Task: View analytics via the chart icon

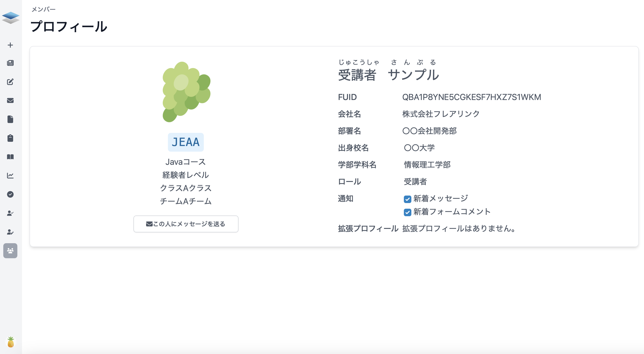Action: pos(10,175)
